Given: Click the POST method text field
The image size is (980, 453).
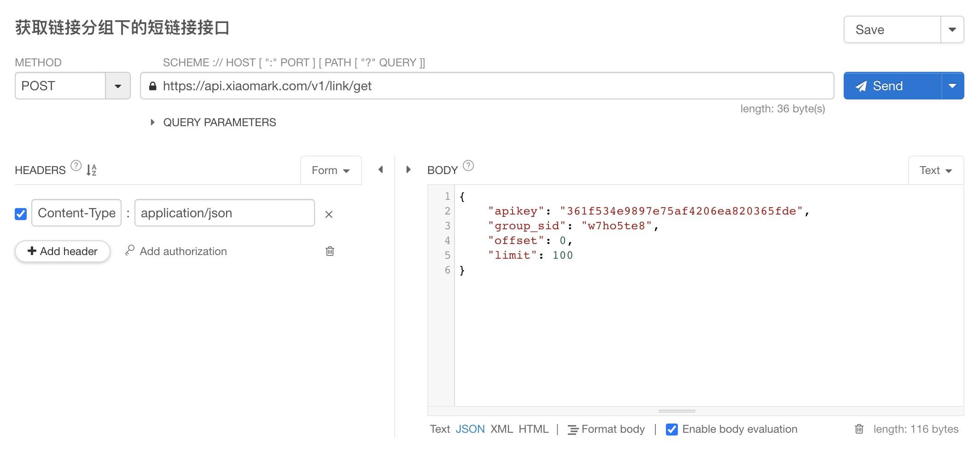Looking at the screenshot, I should point(60,86).
